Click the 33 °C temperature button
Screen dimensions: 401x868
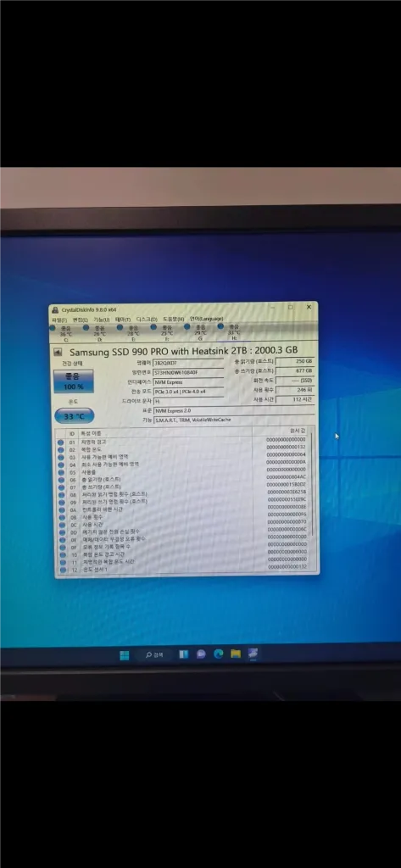tap(75, 415)
